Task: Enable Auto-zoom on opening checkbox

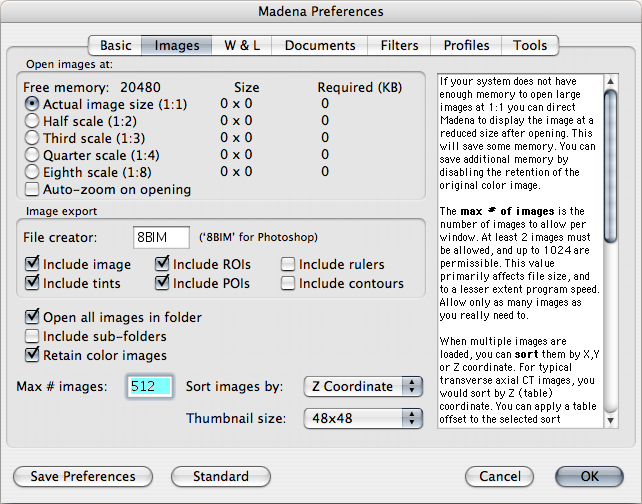Action: tap(33, 189)
